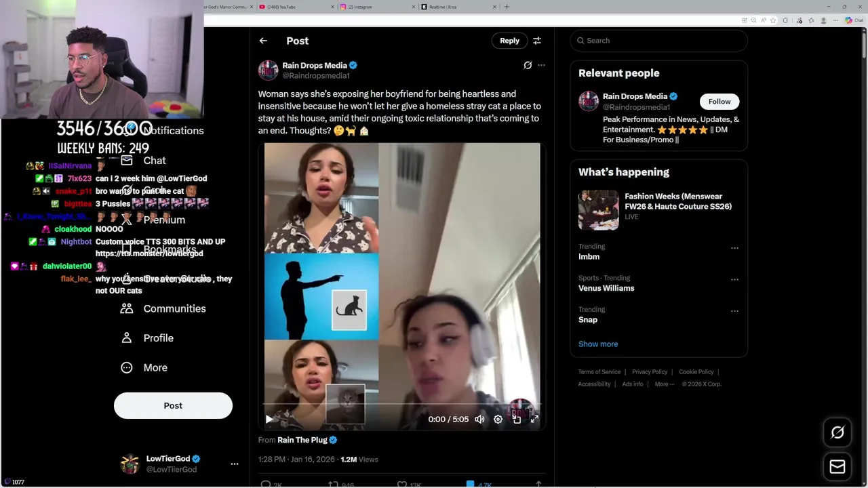The width and height of the screenshot is (868, 488).
Task: Open the Fashion Weeks live event thumbnail
Action: point(599,210)
